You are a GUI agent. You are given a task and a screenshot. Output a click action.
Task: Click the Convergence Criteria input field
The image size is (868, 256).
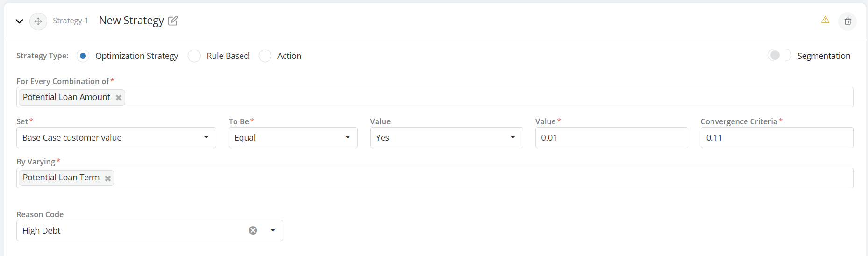pyautogui.click(x=776, y=138)
